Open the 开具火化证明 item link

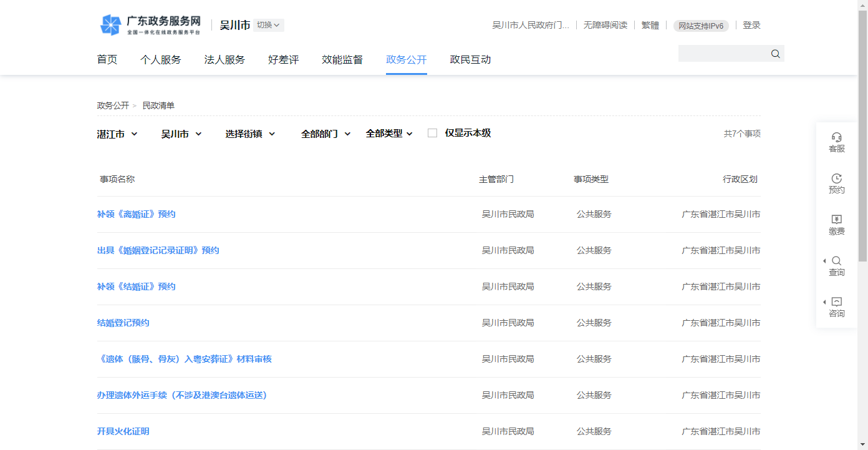click(123, 431)
